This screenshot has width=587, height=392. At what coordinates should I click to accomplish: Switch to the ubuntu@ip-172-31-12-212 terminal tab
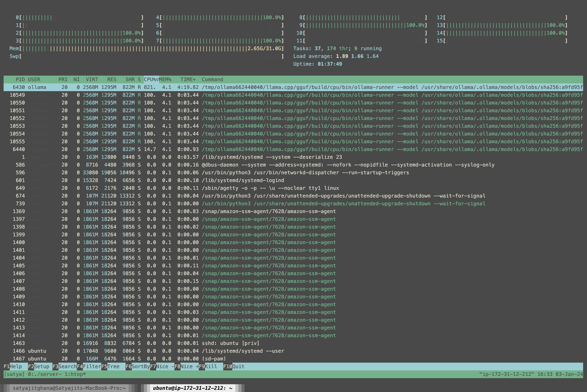(192, 388)
